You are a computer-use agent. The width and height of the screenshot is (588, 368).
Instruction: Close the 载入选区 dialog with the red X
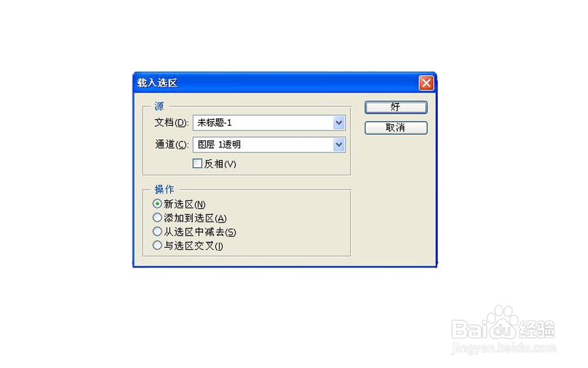426,83
